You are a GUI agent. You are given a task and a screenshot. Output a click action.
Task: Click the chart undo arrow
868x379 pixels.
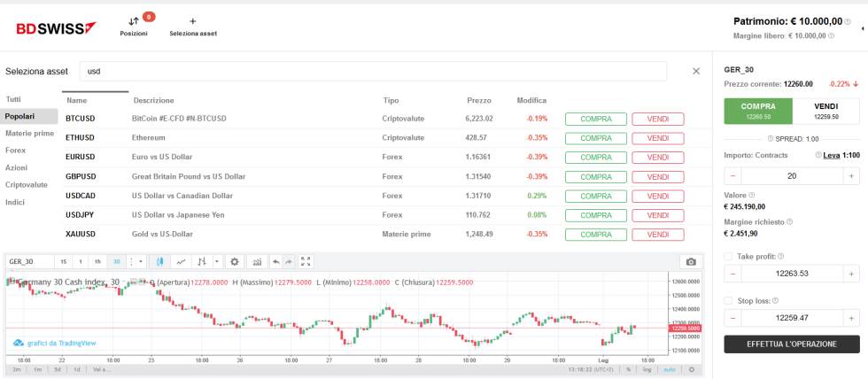275,261
